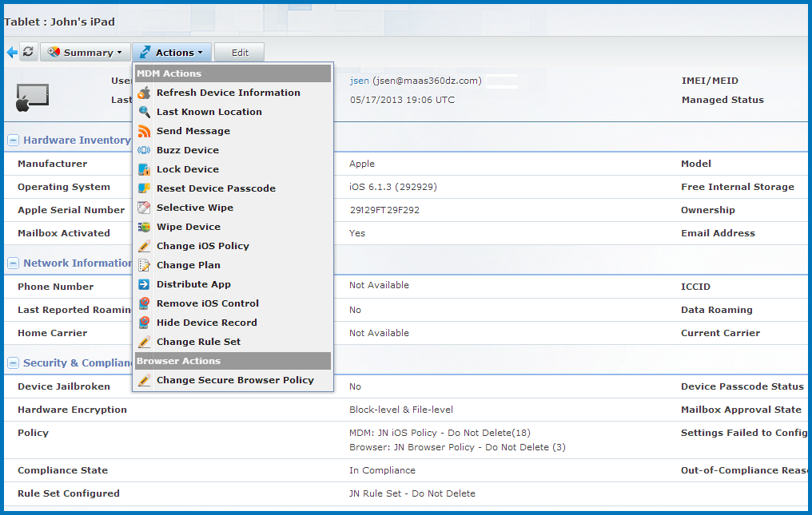812x515 pixels.
Task: Click the Lock Device padlock icon
Action: (144, 169)
